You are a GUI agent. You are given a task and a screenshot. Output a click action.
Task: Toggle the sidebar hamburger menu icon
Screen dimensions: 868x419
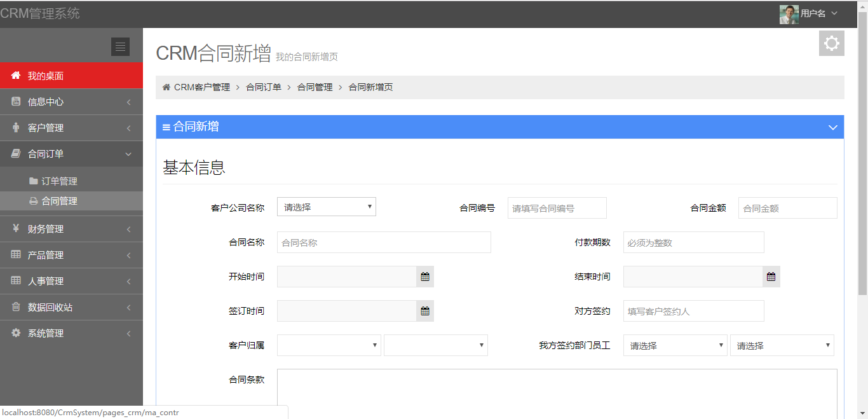pos(120,46)
